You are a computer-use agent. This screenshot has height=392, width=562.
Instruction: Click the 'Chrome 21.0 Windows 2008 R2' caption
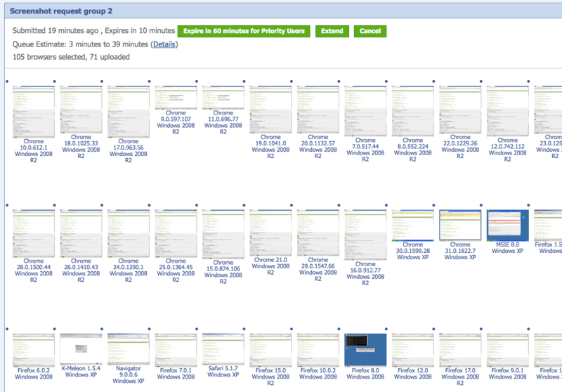point(270,266)
